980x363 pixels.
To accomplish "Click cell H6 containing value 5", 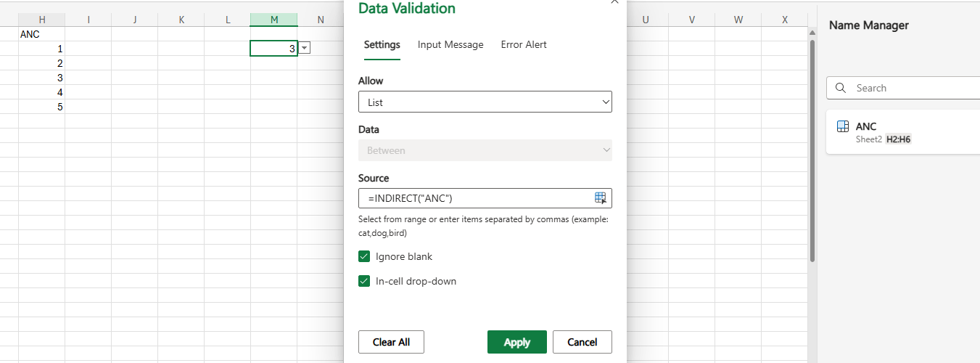I will (42, 107).
